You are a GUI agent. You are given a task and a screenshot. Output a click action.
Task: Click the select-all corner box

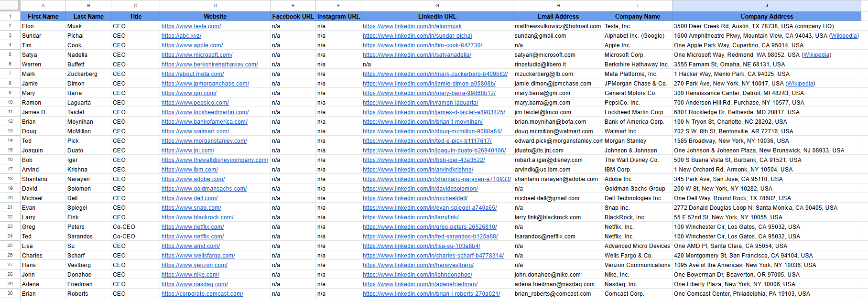pos(10,5)
